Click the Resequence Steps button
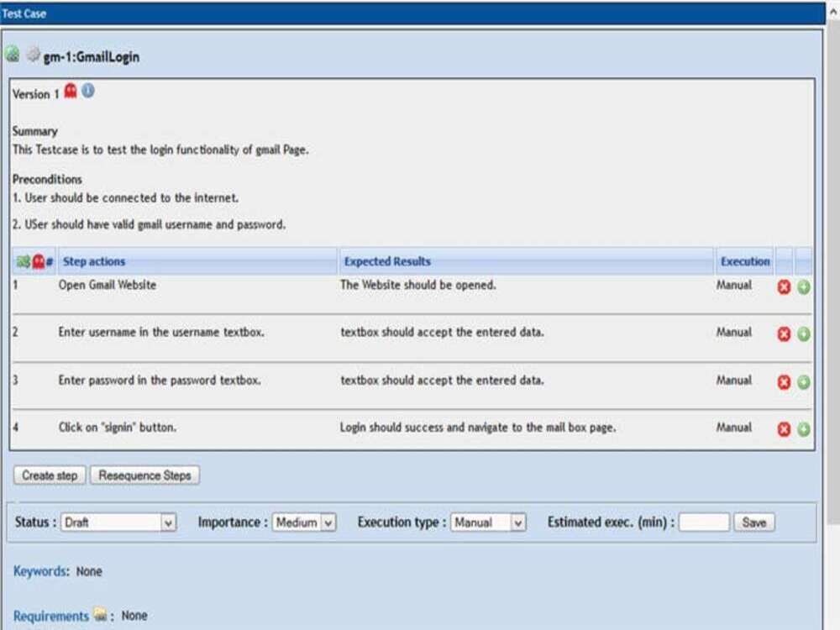This screenshot has width=840, height=630. pos(144,475)
